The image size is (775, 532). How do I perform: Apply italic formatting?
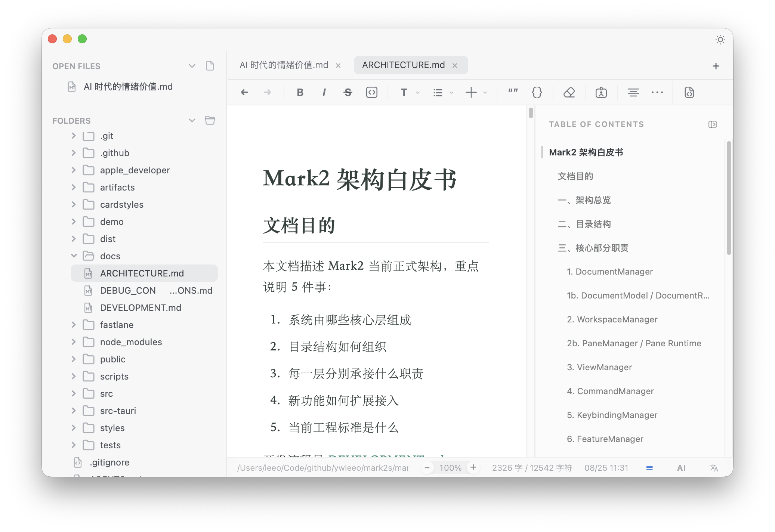point(324,92)
